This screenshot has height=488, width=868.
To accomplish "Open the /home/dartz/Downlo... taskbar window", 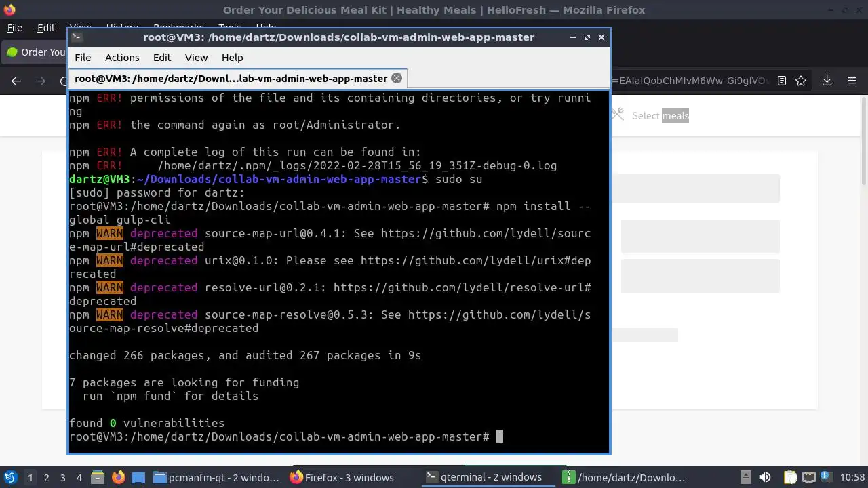I will pyautogui.click(x=625, y=478).
